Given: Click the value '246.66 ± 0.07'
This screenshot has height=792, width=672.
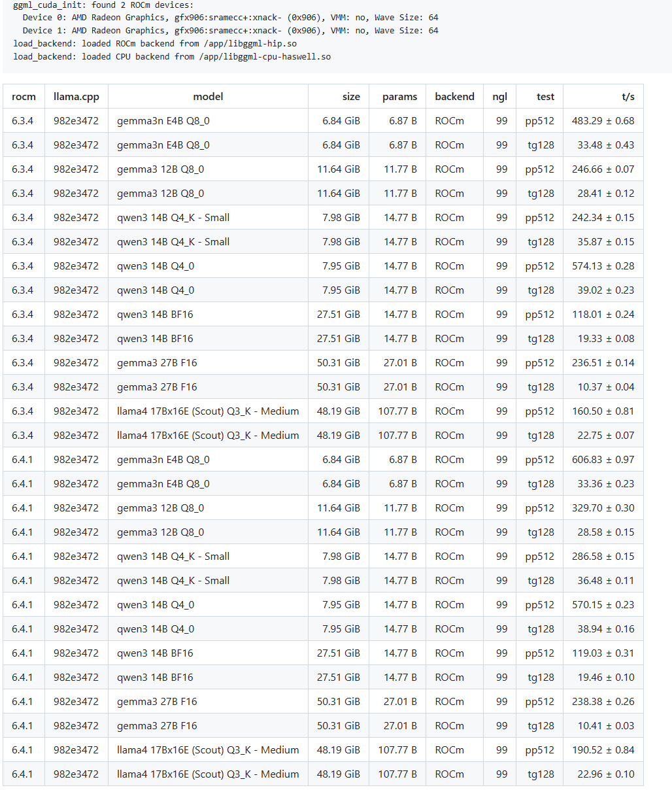Looking at the screenshot, I should coord(603,169).
